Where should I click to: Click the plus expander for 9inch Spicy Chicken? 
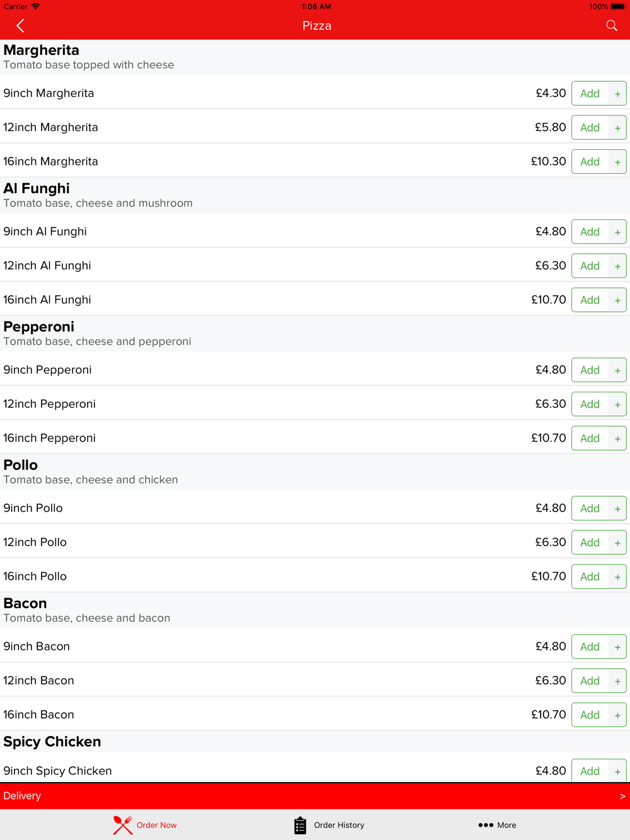click(617, 771)
